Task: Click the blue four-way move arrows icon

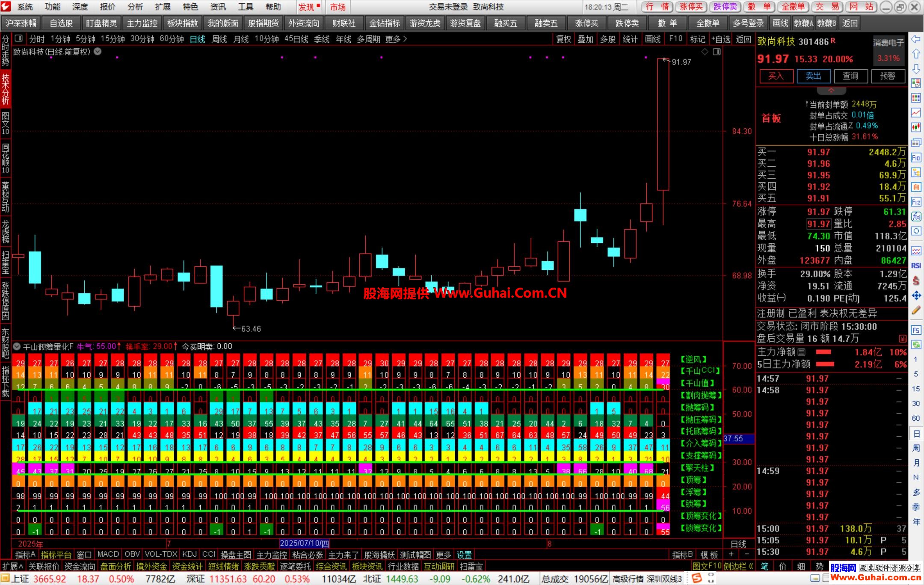Action: [x=916, y=295]
